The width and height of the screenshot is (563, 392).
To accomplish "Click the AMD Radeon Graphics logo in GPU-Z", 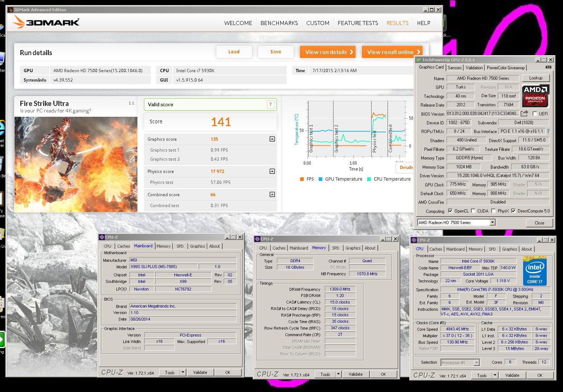I will coord(535,95).
